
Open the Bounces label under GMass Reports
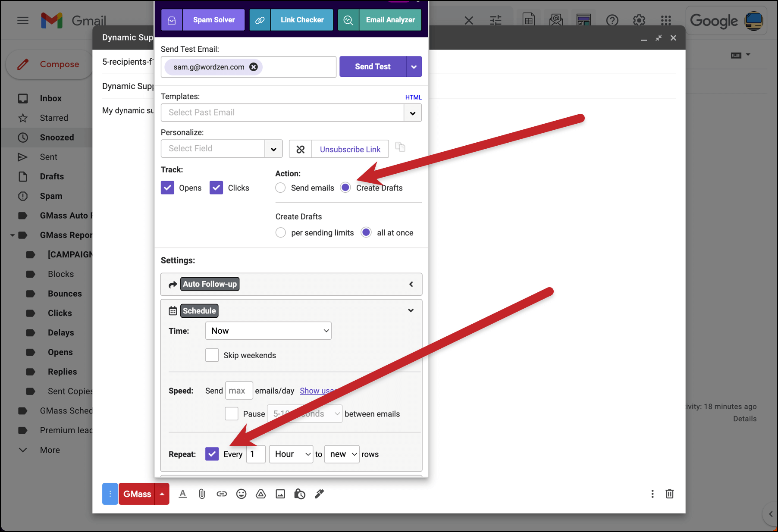65,294
